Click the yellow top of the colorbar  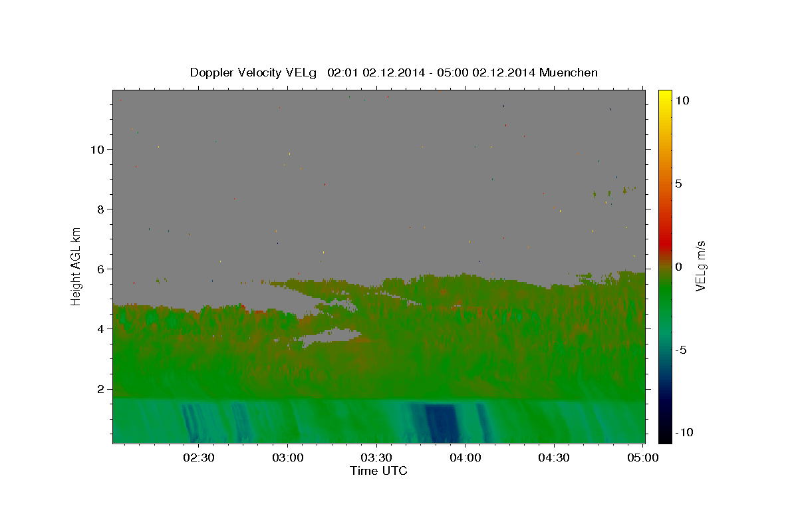coord(665,96)
